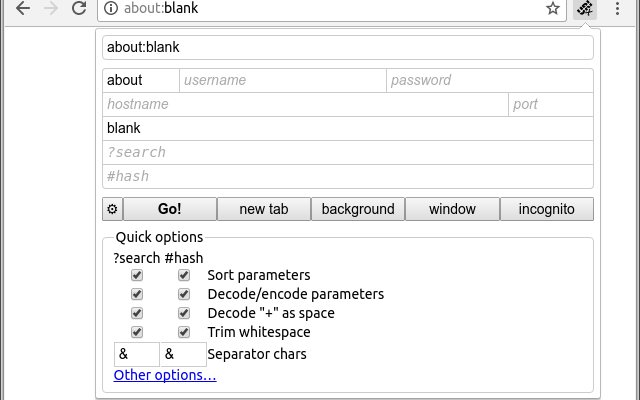Click the background button
The image size is (640, 400).
tap(358, 209)
